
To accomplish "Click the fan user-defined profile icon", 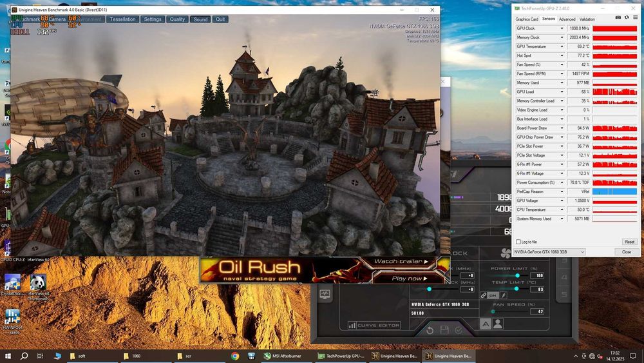I will click(498, 324).
